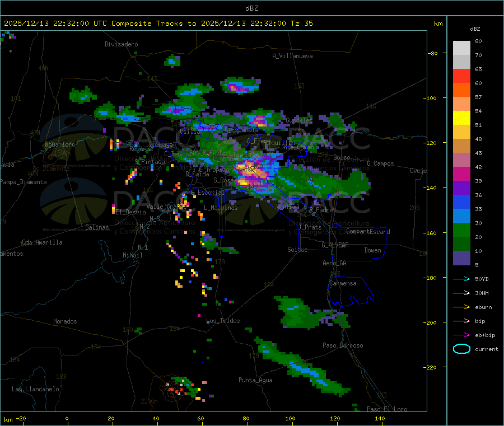Image resolution: width=504 pixels, height=426 pixels.
Task: Pick the yellow 54 dBZ legend swatch
Action: click(x=461, y=118)
